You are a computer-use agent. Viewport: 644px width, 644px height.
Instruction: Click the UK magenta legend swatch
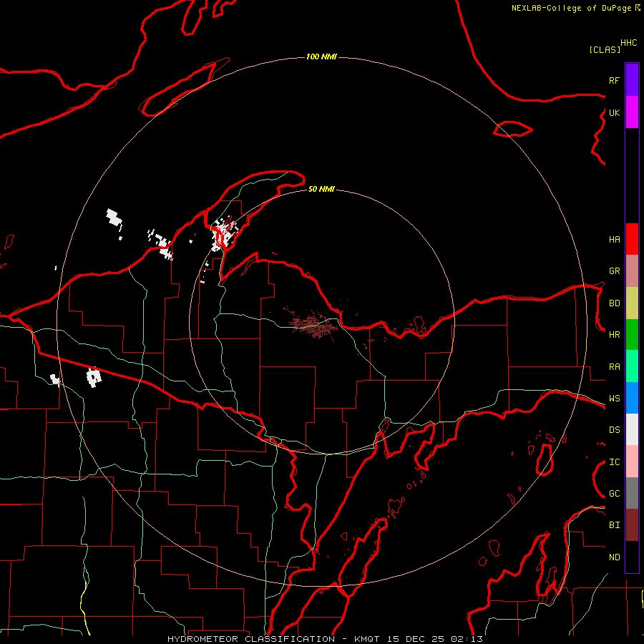632,112
